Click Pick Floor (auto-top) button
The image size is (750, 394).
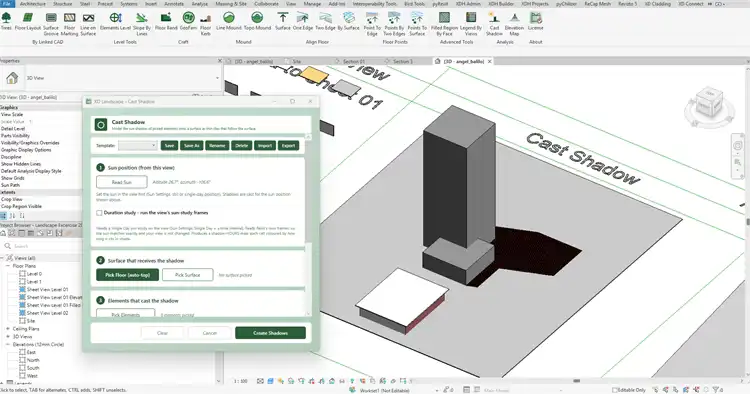[x=128, y=275]
